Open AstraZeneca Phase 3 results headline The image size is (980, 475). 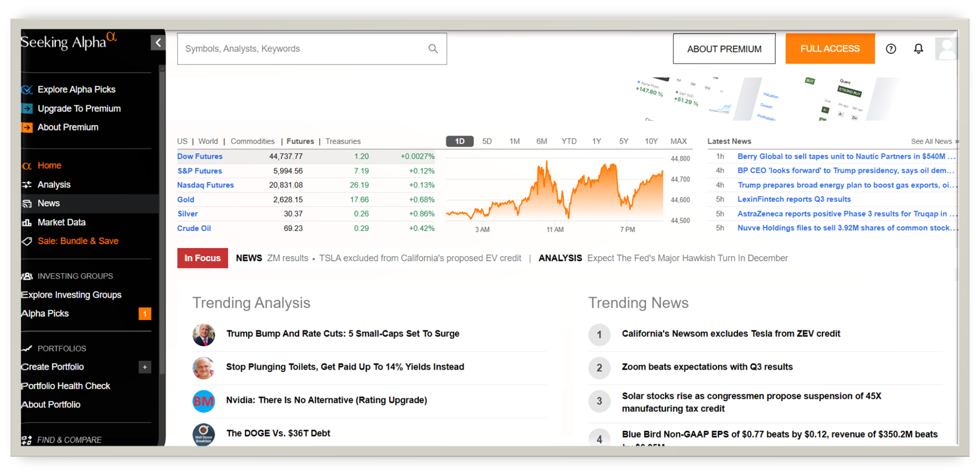pyautogui.click(x=846, y=214)
